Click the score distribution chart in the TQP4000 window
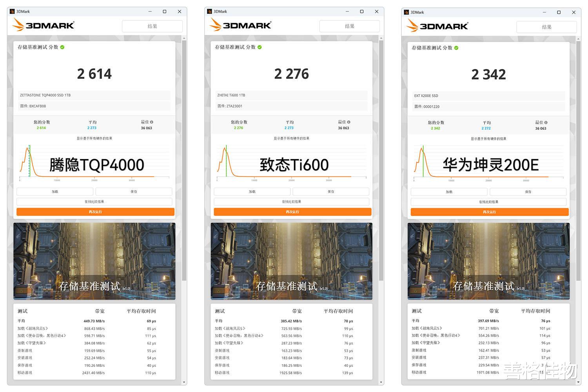The width and height of the screenshot is (588, 392). click(94, 163)
